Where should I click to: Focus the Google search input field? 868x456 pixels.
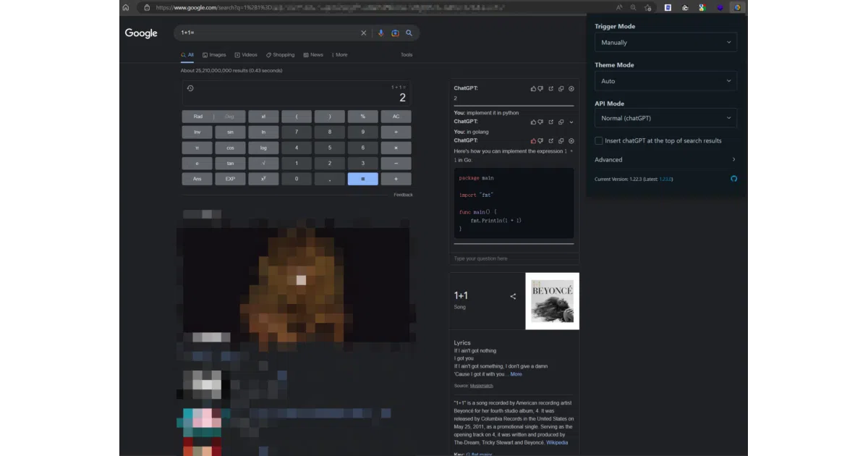point(268,33)
